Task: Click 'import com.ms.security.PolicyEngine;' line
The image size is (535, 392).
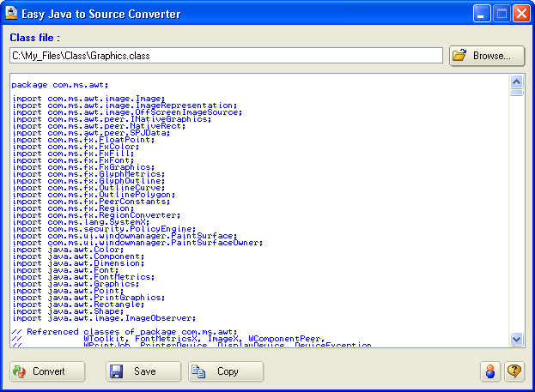Action: (104, 229)
